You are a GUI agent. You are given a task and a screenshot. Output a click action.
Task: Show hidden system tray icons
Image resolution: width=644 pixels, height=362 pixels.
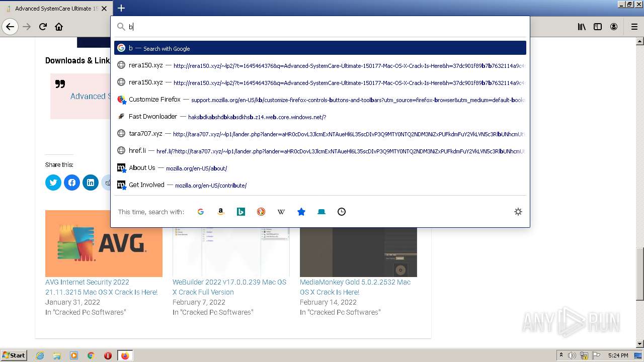[x=561, y=355]
